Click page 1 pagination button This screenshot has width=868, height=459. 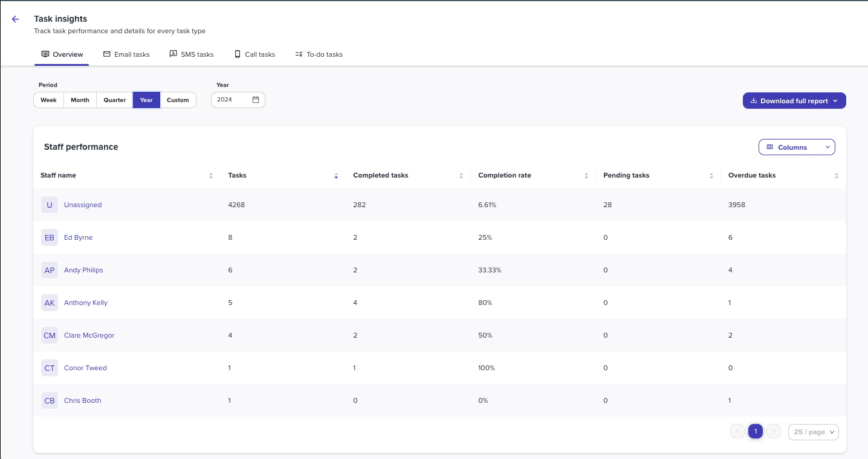[755, 431]
